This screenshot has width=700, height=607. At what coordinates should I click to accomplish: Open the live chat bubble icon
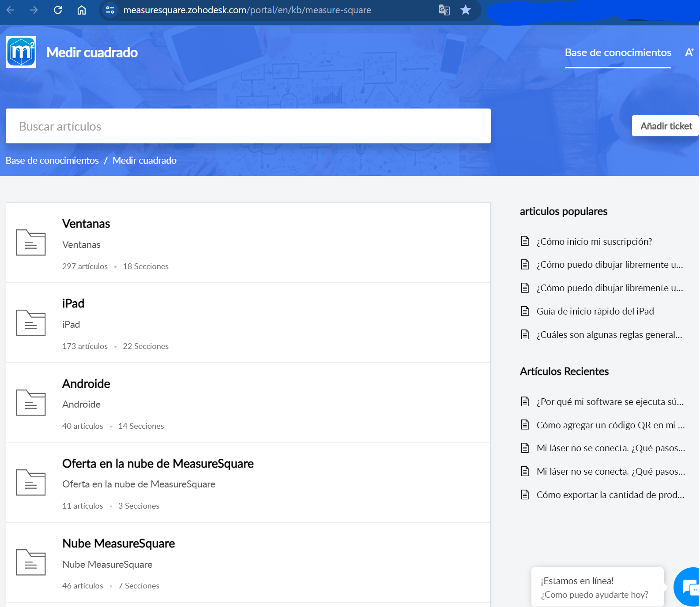coord(689,587)
